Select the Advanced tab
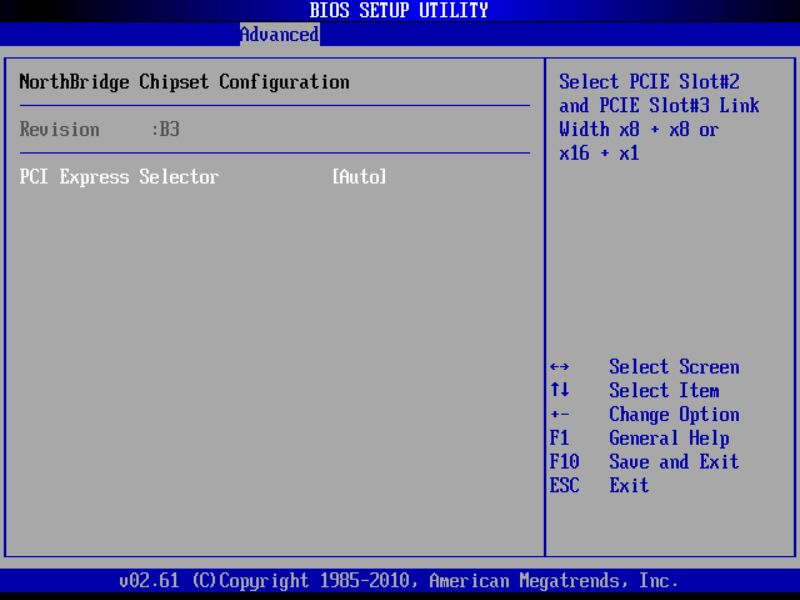The image size is (800, 600). point(279,34)
